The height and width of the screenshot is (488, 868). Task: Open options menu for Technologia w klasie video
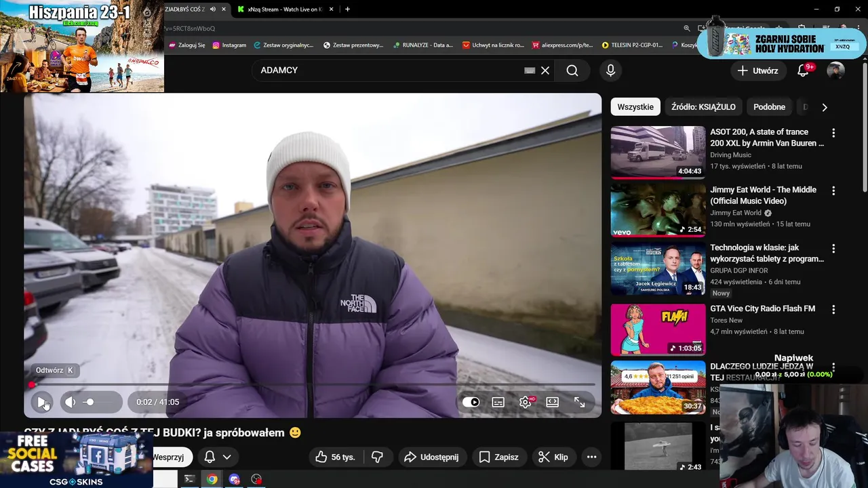tap(833, 249)
